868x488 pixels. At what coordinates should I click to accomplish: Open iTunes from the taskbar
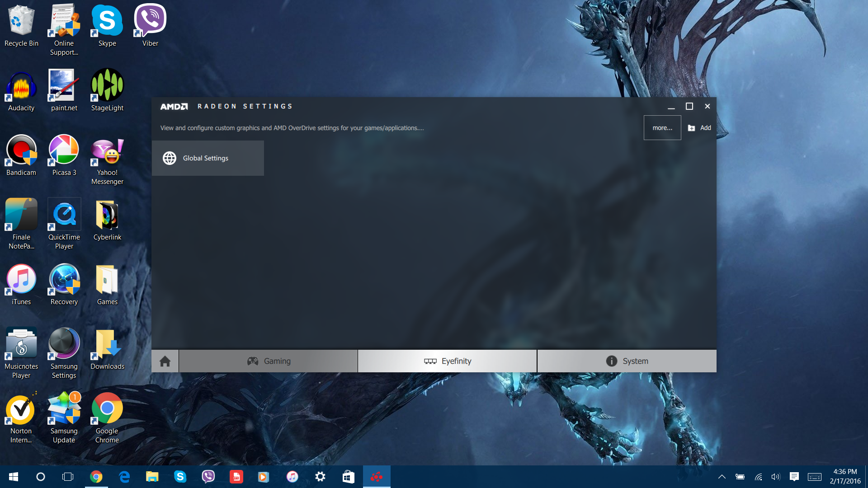(292, 477)
